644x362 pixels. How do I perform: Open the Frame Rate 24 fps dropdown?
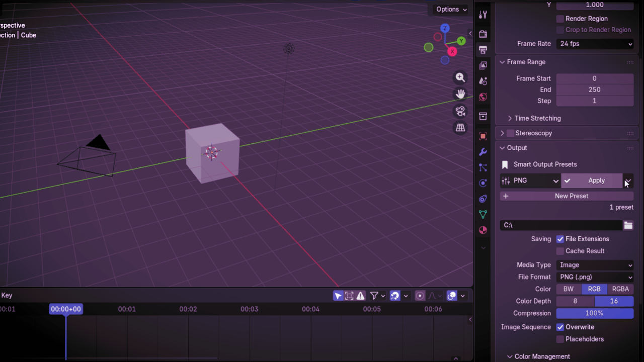(595, 44)
